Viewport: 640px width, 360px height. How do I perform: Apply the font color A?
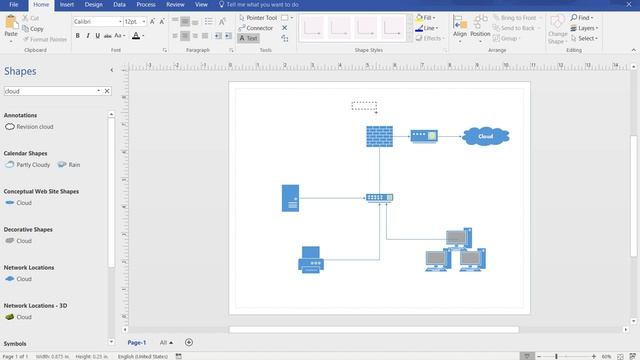(x=136, y=36)
